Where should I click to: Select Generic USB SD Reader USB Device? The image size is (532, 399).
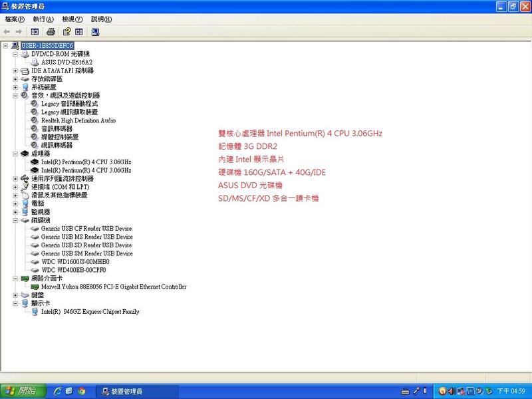[86, 245]
